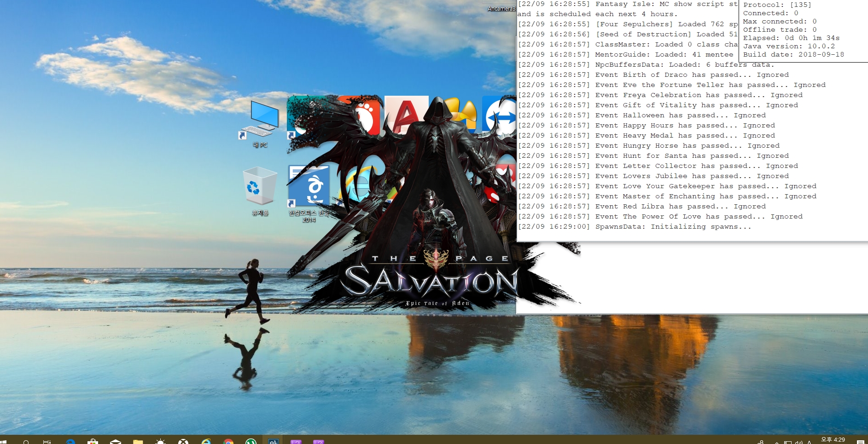Open File Explorer from the taskbar
Screen dimensions: 868x444
coord(138,442)
